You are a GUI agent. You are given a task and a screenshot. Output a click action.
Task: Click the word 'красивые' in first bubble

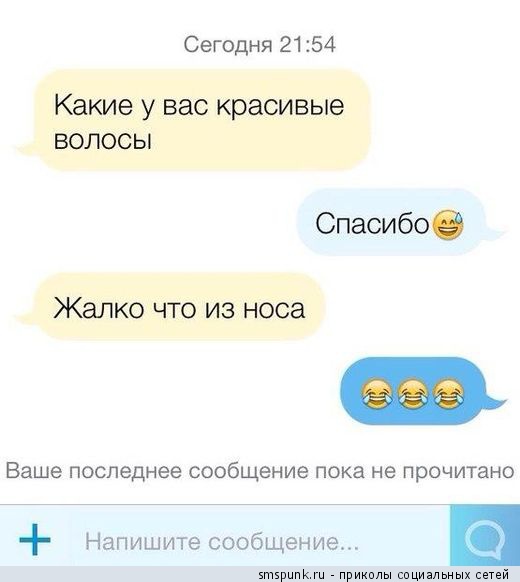point(280,107)
